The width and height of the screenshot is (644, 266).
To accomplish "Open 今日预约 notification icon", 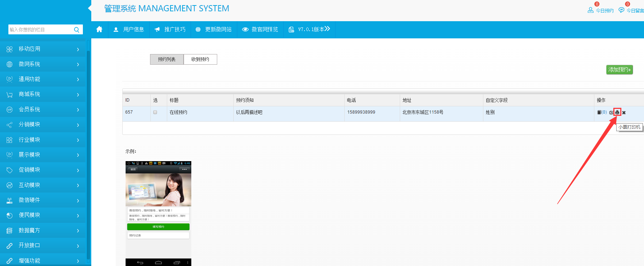I will 590,10.
